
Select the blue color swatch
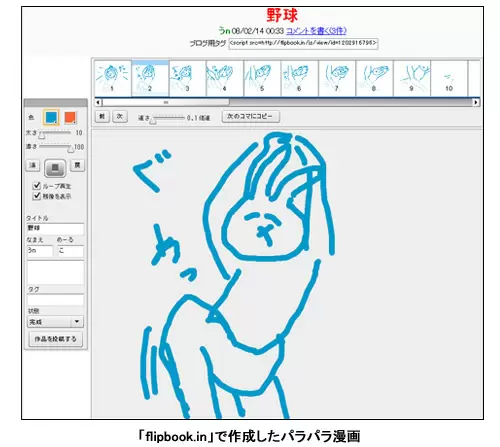[x=51, y=117]
